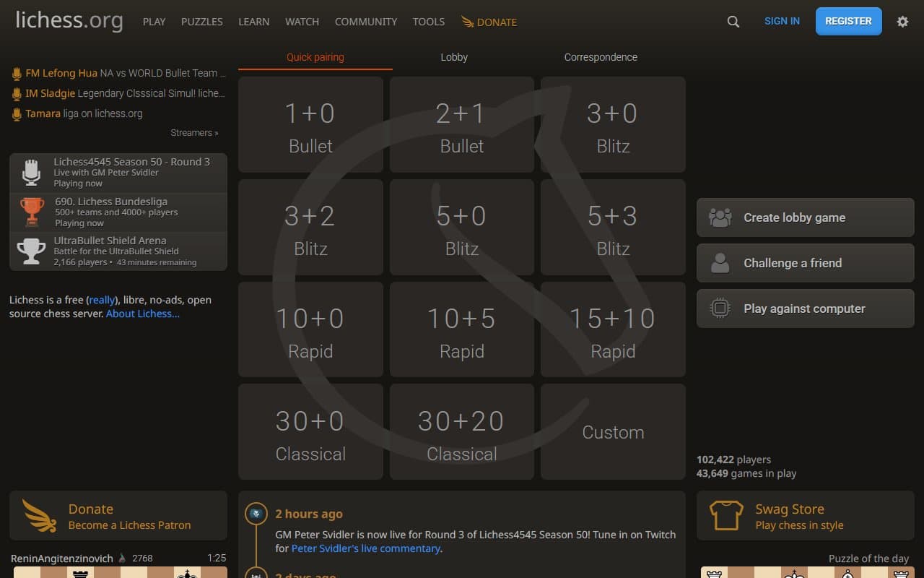Click the person icon on Challenge a friend

pyautogui.click(x=720, y=263)
